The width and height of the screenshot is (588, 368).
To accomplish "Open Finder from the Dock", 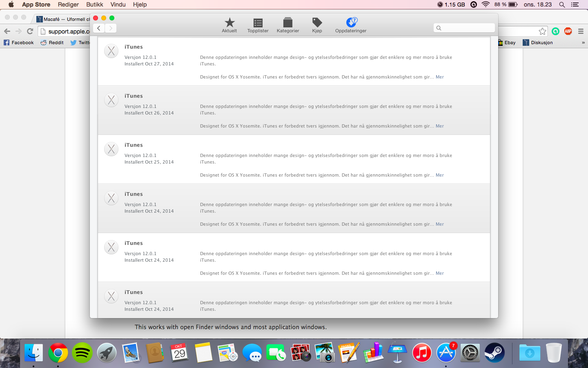I will [33, 352].
